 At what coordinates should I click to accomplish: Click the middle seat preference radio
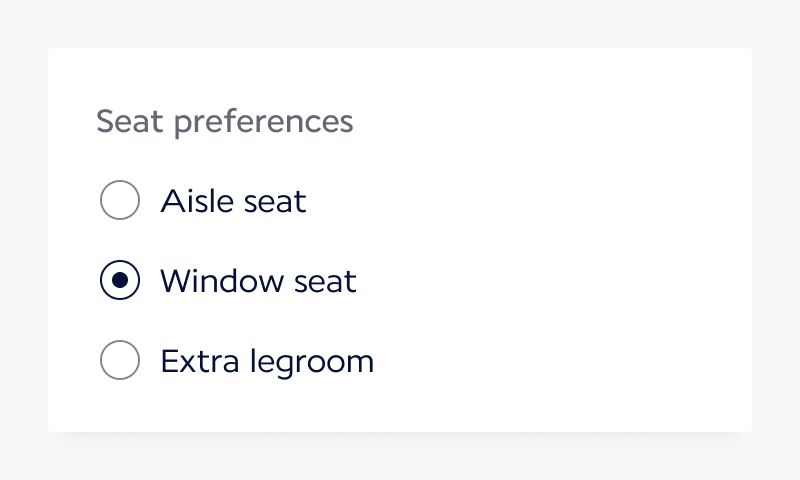pyautogui.click(x=120, y=280)
